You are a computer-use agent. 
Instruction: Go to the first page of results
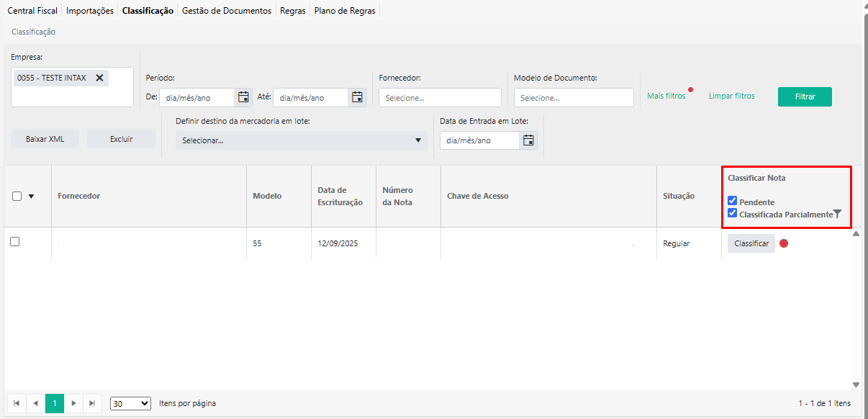click(x=17, y=403)
